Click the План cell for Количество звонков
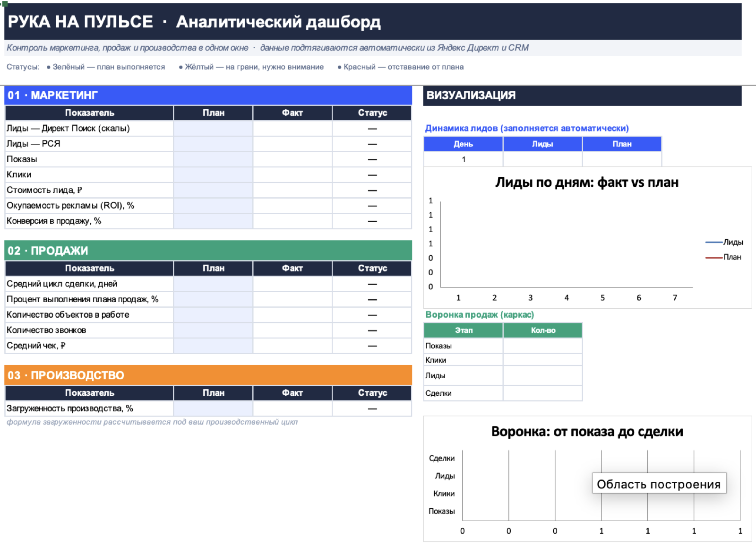Viewport: 756px width, 548px height. tap(213, 330)
